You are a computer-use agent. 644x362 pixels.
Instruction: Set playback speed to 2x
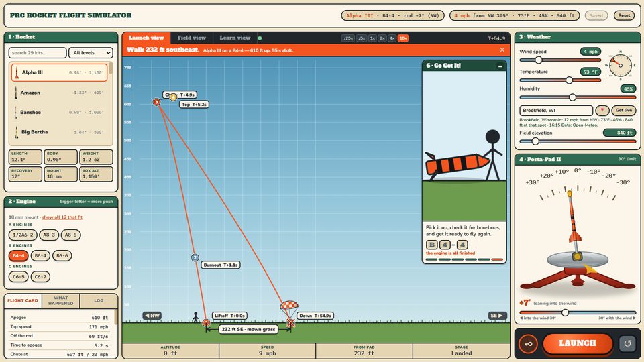(x=382, y=38)
